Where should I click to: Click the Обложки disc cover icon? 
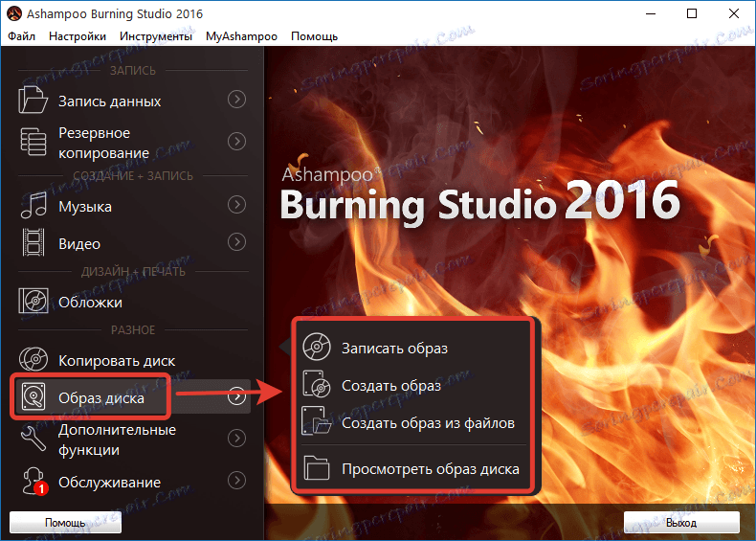(33, 301)
